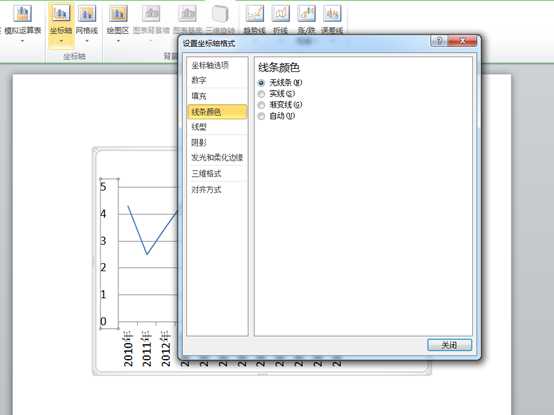Click the value 3 on vertical axis
This screenshot has height=415, width=554.
(103, 241)
